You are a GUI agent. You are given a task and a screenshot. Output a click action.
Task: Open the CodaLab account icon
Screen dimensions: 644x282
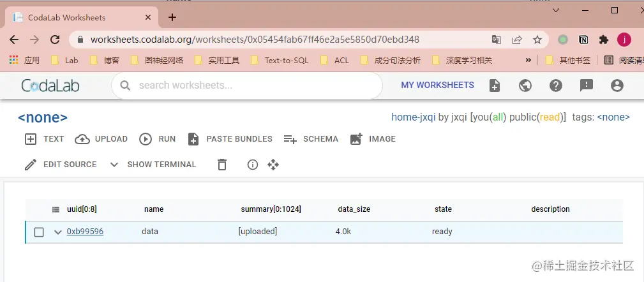tap(617, 85)
